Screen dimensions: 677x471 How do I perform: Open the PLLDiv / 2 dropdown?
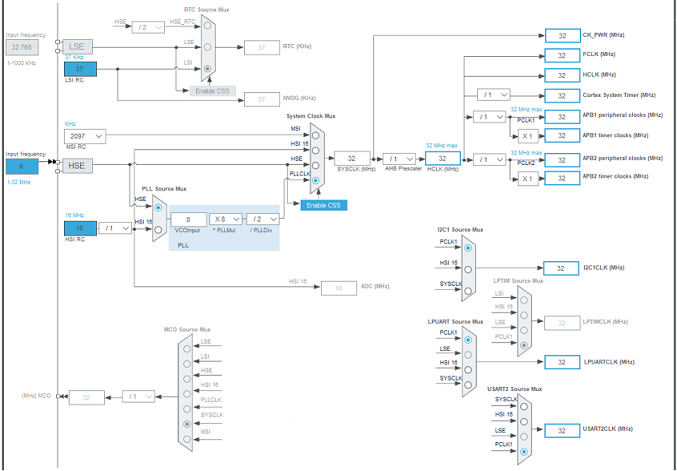pos(263,219)
